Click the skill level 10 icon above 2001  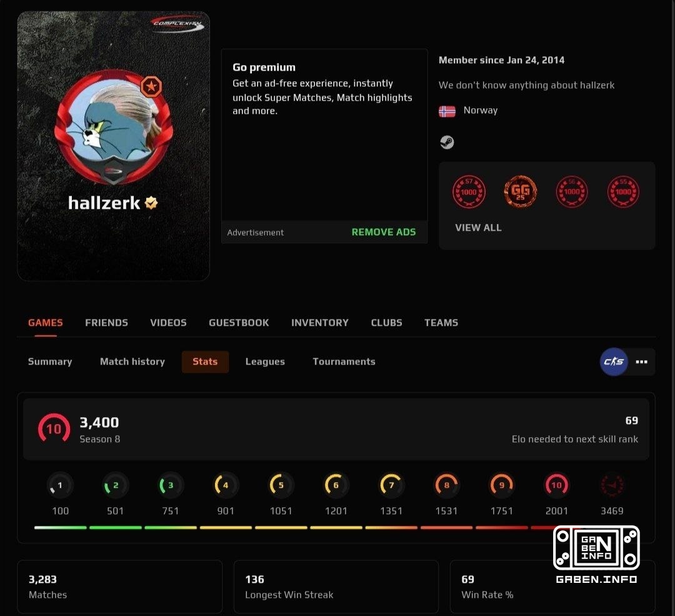(557, 485)
